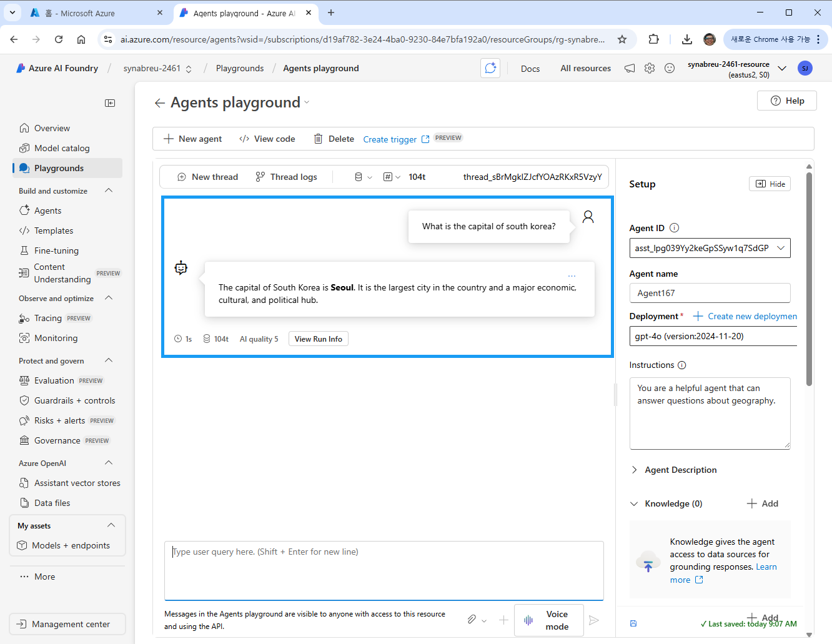Screen dimensions: 832x644
Task: Open the Tracing preview page
Action: click(x=67, y=318)
